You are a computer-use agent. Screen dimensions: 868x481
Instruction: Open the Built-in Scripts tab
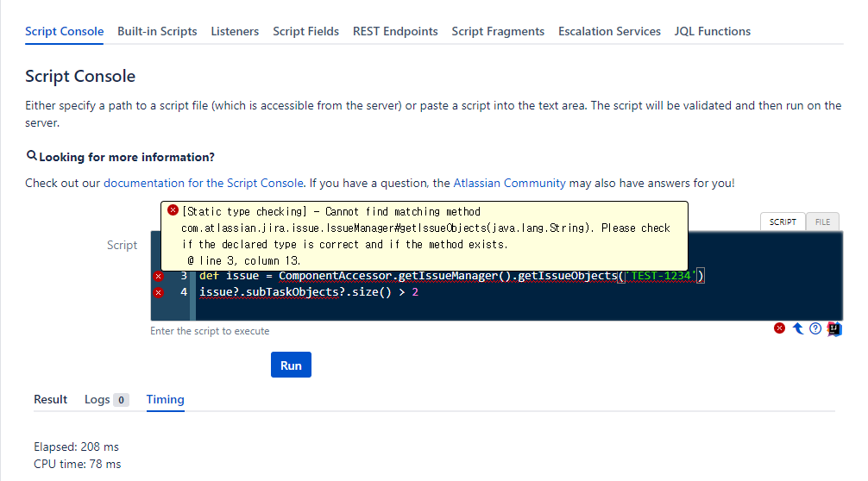coord(157,31)
